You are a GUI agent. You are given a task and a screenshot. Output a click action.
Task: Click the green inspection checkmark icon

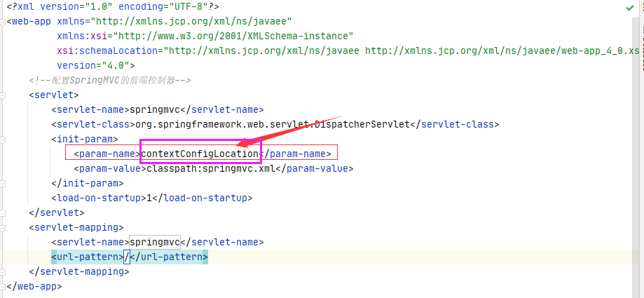[629, 8]
